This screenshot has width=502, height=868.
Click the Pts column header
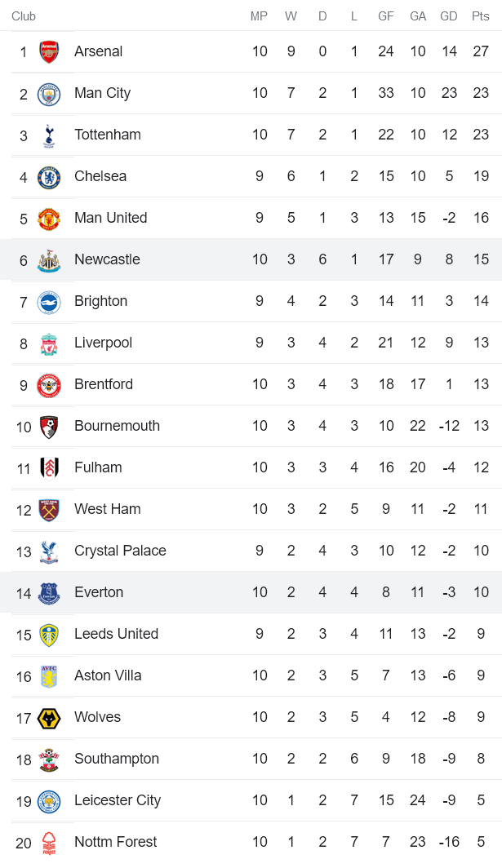[481, 16]
